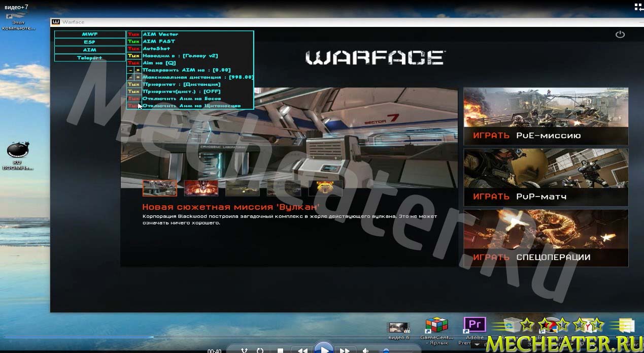
Task: Enable the AutoShot toggle
Action: (x=134, y=49)
